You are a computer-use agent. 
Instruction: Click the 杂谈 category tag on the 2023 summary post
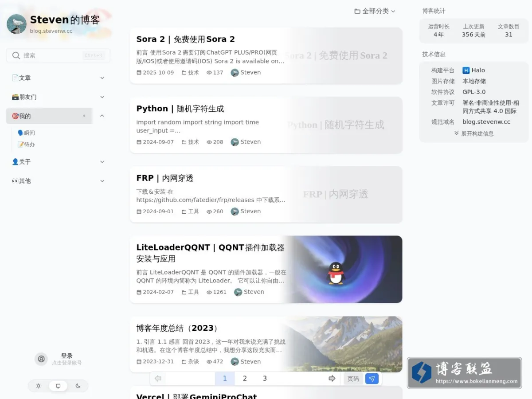(x=191, y=362)
